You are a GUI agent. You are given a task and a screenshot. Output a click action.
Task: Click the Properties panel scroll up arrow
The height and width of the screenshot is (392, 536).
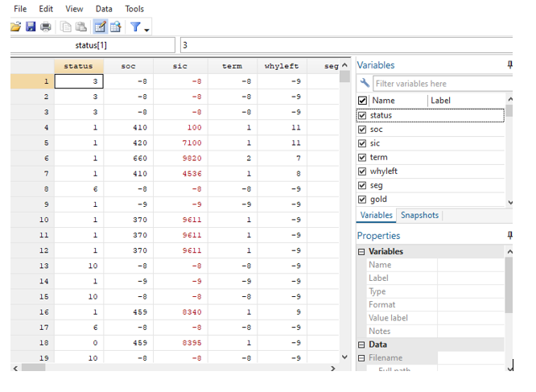pos(509,252)
